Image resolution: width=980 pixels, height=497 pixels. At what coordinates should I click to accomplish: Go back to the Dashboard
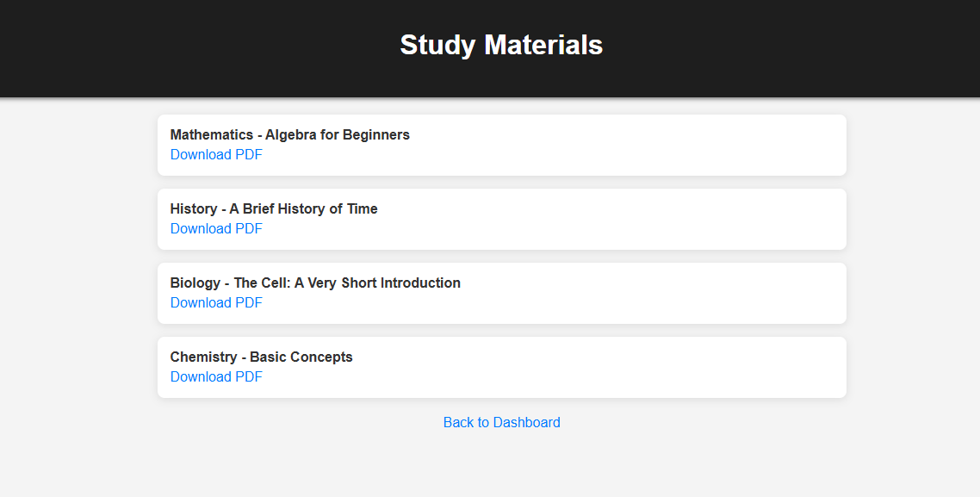coord(501,423)
